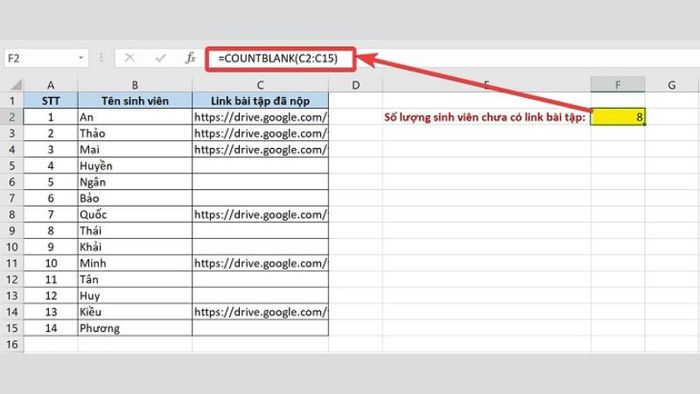Viewport: 700px width, 394px height.
Task: Click the drive link in Thảo's row
Action: (x=260, y=133)
